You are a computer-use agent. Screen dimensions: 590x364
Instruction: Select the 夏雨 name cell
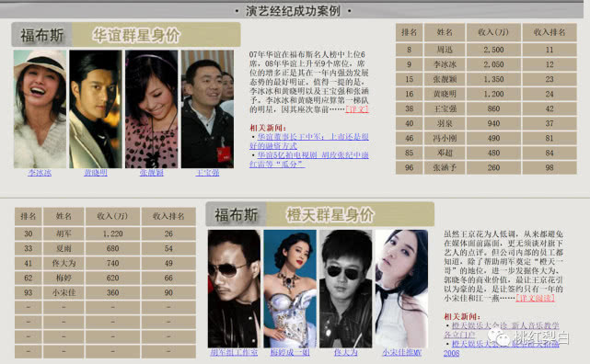(x=64, y=248)
